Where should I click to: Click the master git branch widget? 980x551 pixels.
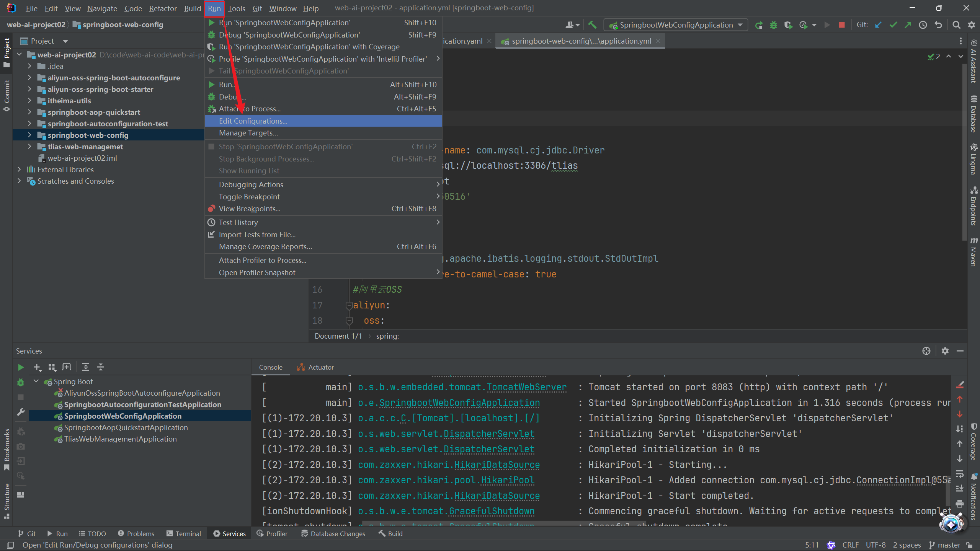[945, 545]
